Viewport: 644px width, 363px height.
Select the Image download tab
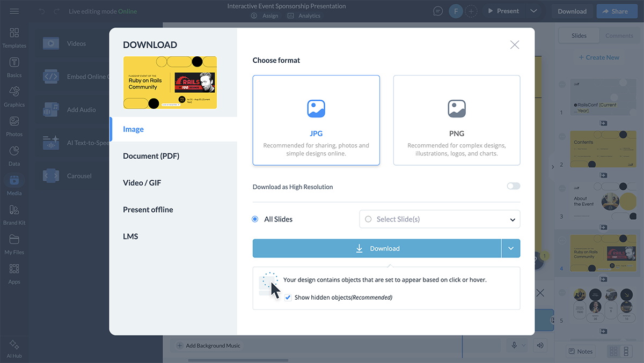point(173,129)
